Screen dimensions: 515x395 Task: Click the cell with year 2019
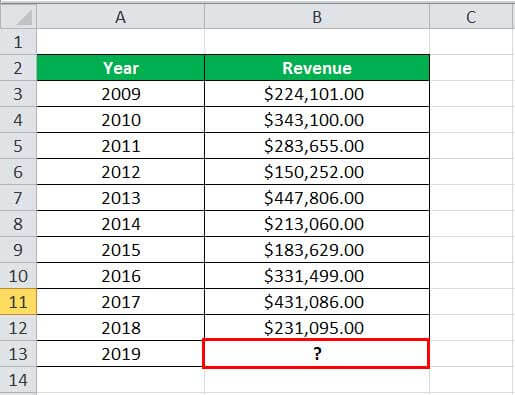coord(120,354)
